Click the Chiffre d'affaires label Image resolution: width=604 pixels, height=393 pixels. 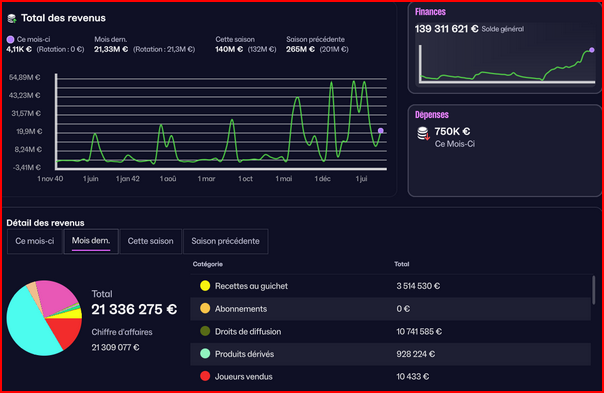122,332
